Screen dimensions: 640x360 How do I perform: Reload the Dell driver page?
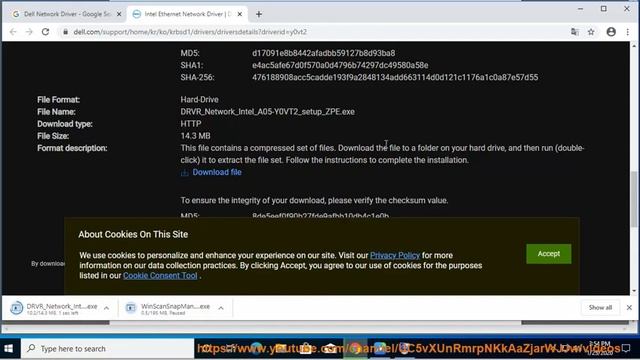[x=45, y=32]
